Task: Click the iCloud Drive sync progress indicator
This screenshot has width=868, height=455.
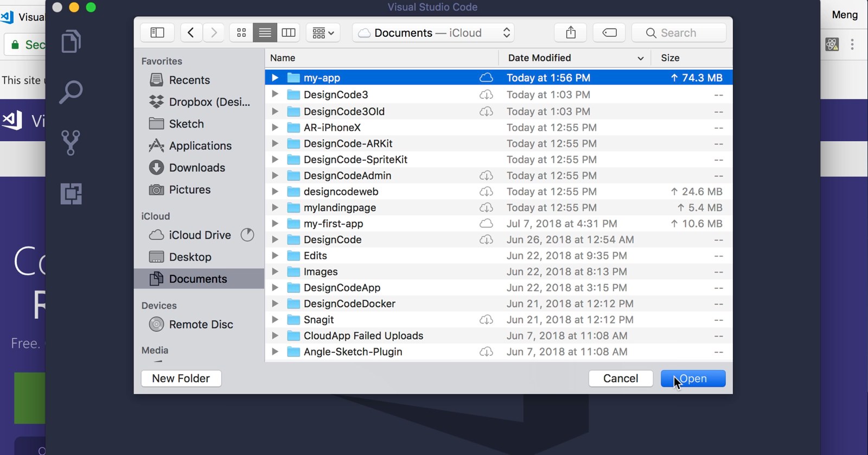Action: pyautogui.click(x=247, y=235)
